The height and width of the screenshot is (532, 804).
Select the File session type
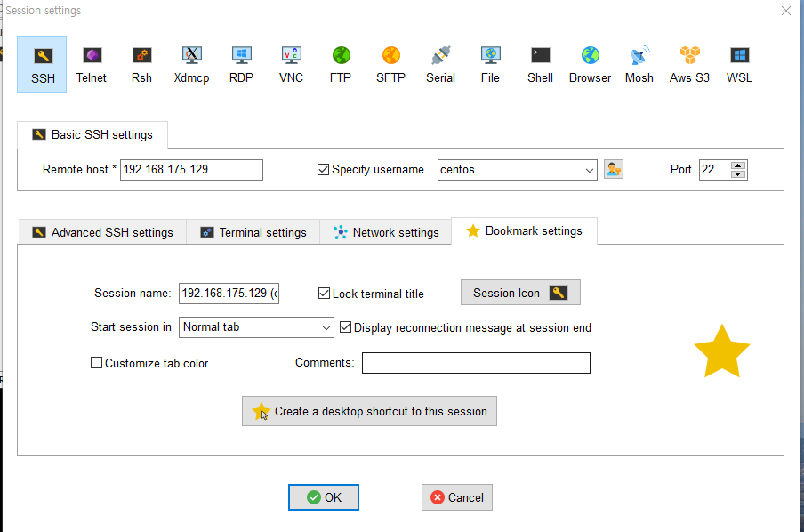coord(490,65)
